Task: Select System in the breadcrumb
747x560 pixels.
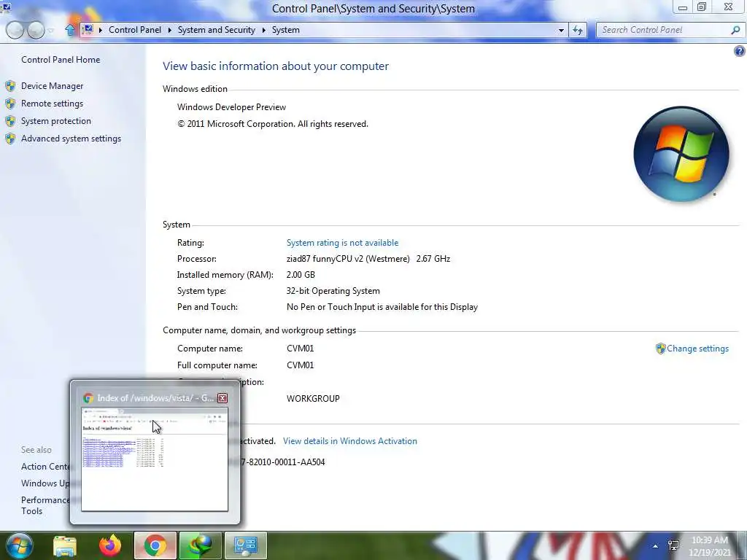Action: (286, 29)
